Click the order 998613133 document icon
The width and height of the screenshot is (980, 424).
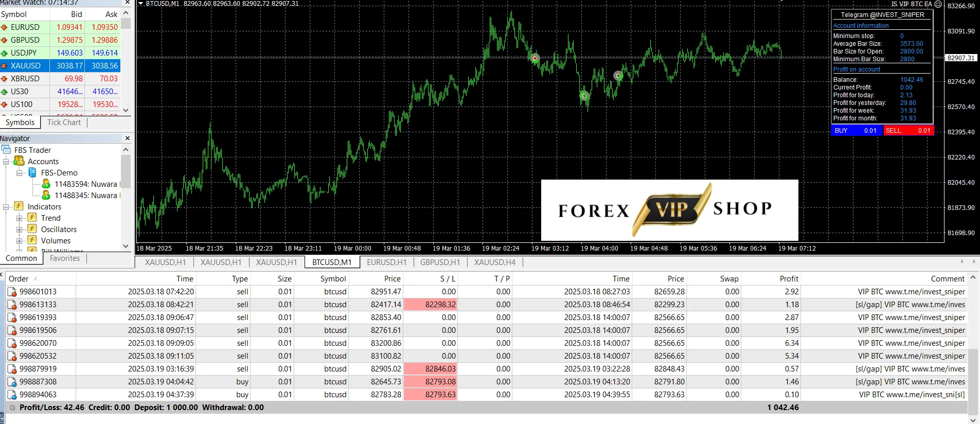tap(12, 305)
